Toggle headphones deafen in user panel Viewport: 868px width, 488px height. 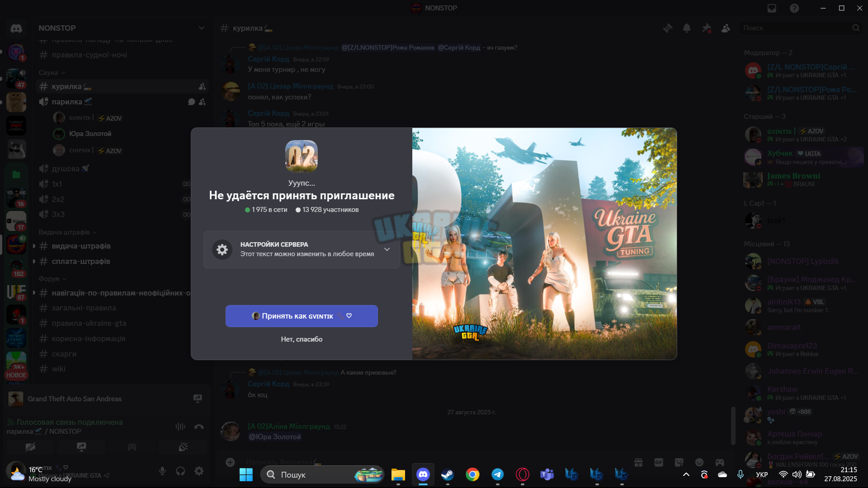click(x=180, y=471)
